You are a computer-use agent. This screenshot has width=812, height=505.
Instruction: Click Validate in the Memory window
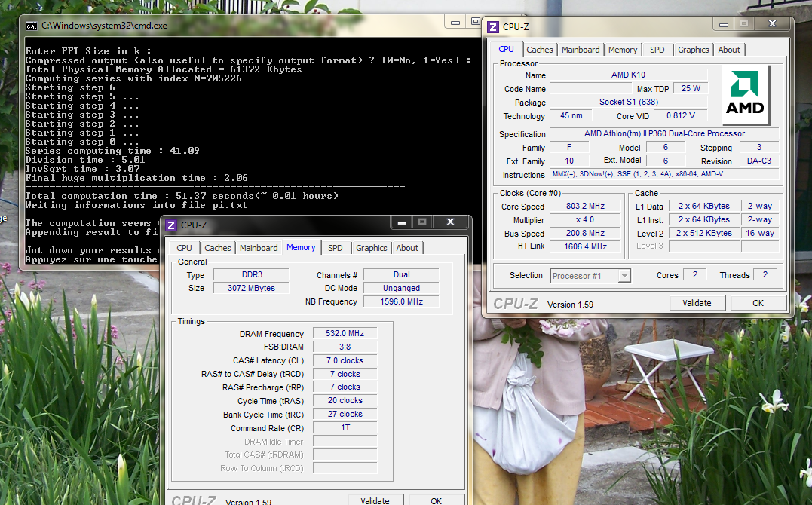(375, 500)
